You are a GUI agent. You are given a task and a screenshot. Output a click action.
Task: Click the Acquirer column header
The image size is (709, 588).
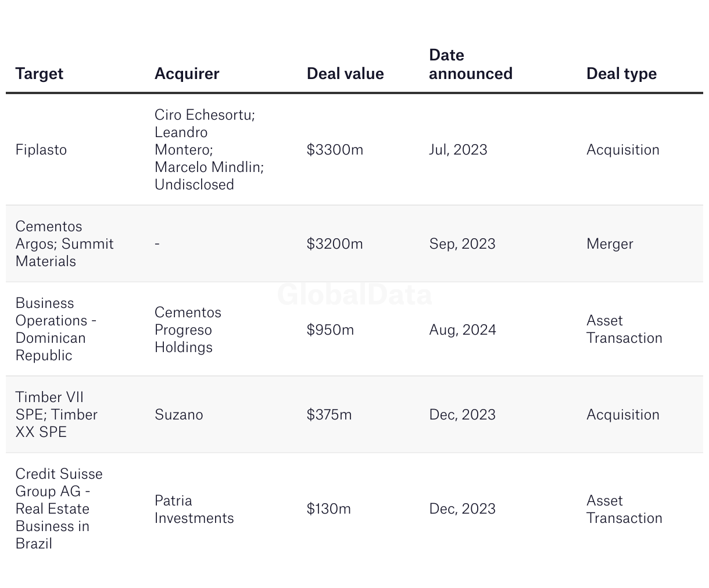(x=187, y=74)
